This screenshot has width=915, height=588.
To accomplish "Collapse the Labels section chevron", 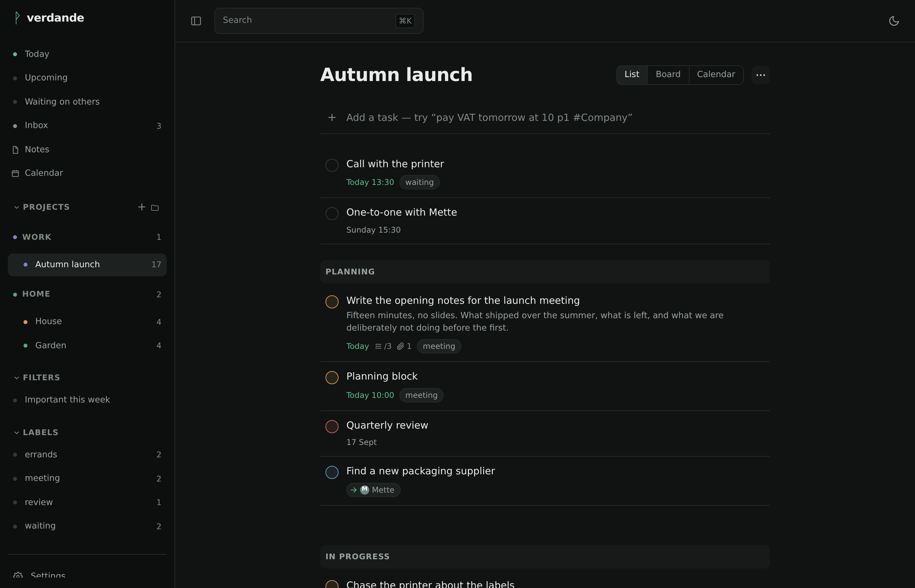I will 16,433.
